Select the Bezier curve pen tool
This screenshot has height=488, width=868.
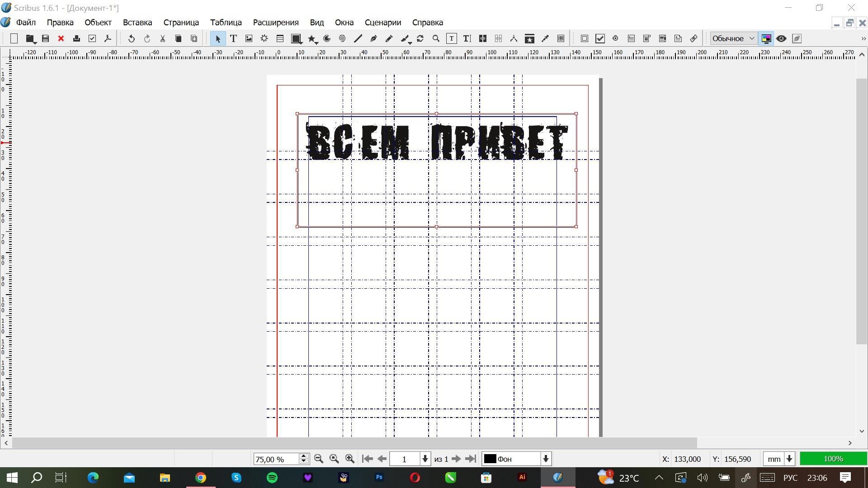tap(373, 38)
